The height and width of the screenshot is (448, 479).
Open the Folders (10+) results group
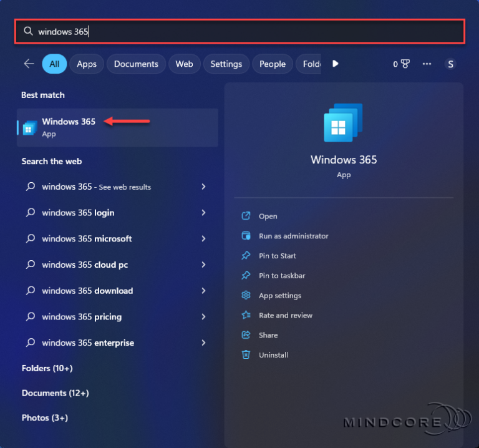pos(47,368)
